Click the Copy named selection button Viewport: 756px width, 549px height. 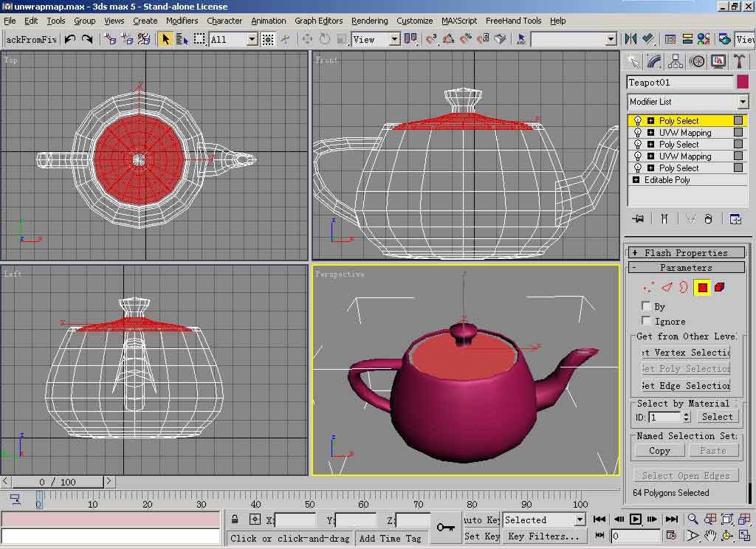point(659,451)
